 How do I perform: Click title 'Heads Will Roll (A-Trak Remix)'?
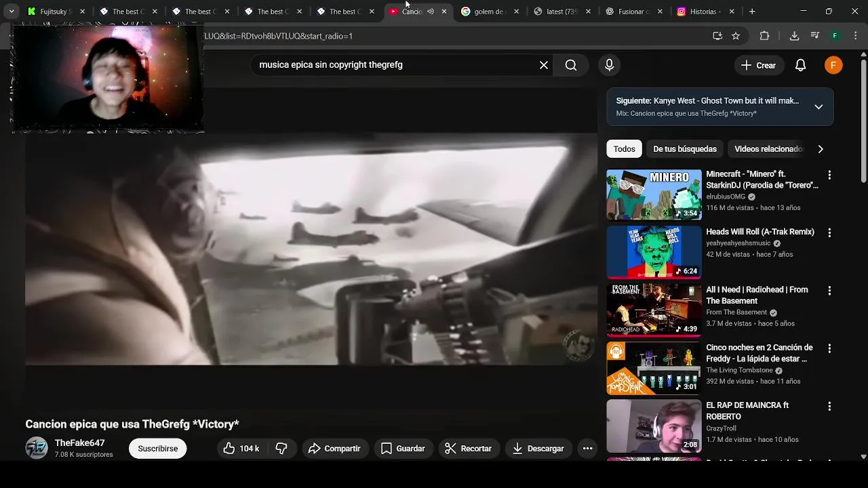(x=760, y=232)
